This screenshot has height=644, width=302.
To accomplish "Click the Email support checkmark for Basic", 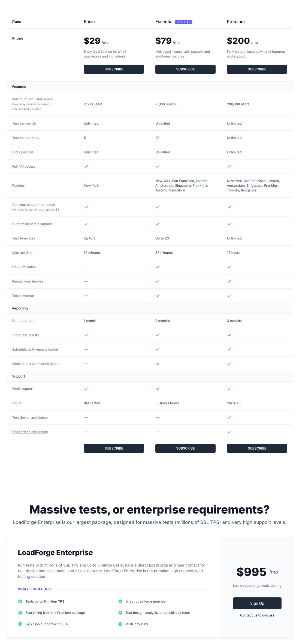I will [86, 389].
